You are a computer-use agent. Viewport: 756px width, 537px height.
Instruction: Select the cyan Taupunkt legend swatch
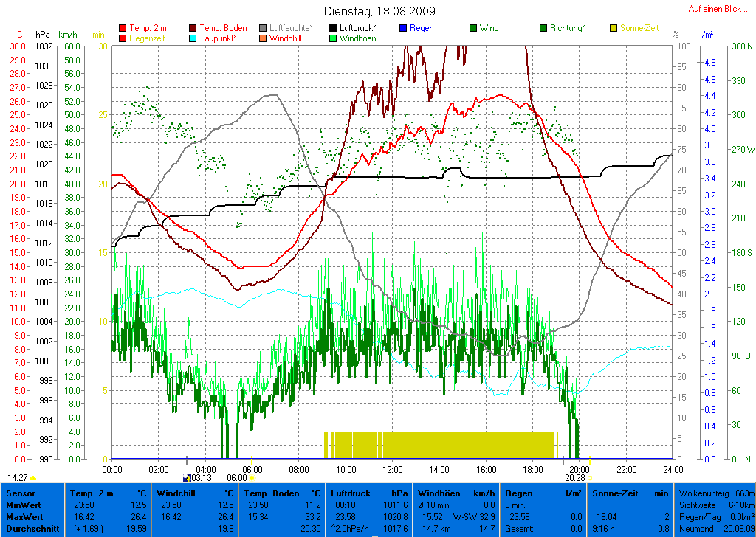coord(193,38)
